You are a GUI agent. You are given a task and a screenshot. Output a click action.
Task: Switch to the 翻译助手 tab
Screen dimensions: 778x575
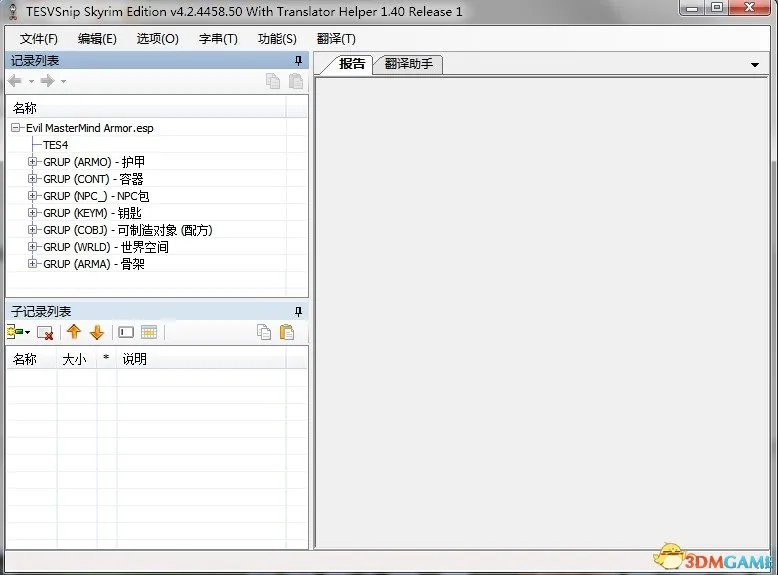(x=410, y=64)
